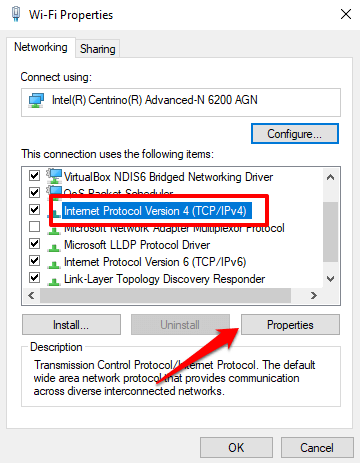Click the Link-Layer Topology Discovery Responder icon
The image size is (360, 463).
54,281
